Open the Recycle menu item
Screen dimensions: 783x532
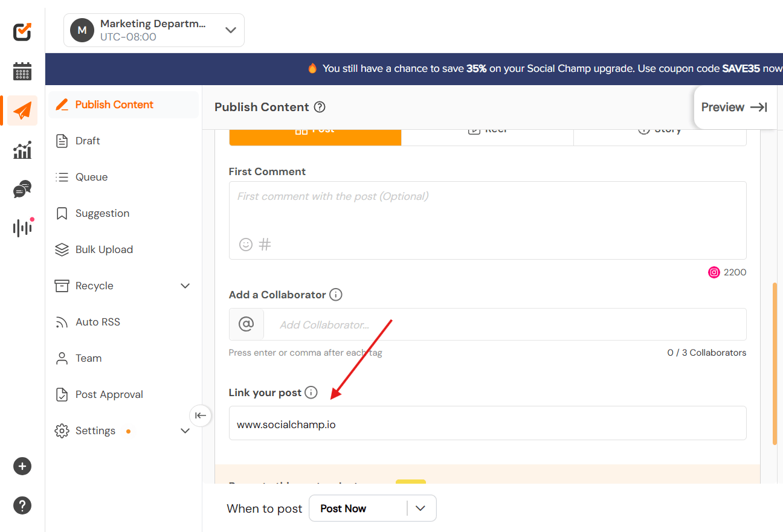(x=123, y=286)
